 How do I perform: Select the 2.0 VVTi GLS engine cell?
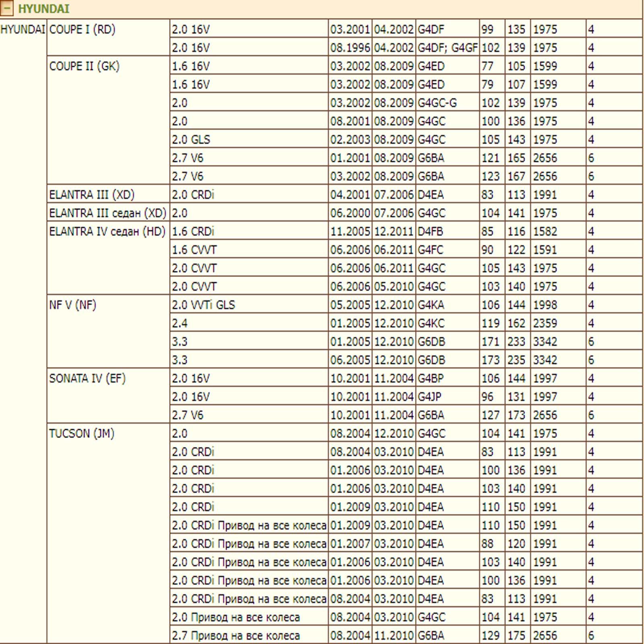pyautogui.click(x=203, y=305)
